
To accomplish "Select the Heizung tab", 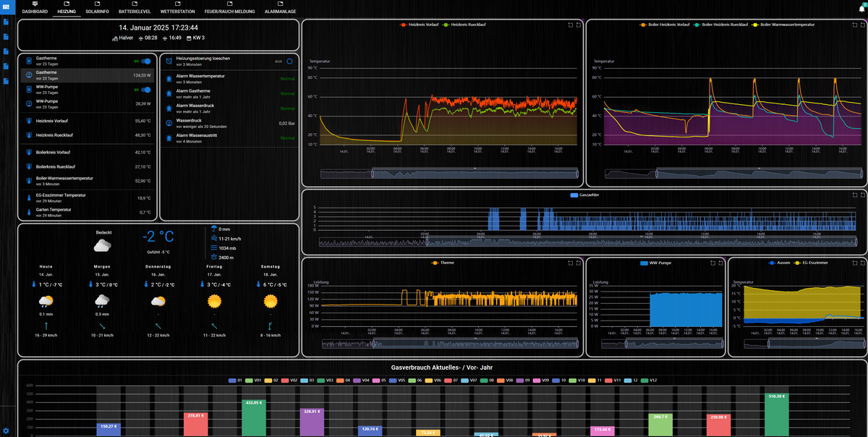I will (67, 9).
